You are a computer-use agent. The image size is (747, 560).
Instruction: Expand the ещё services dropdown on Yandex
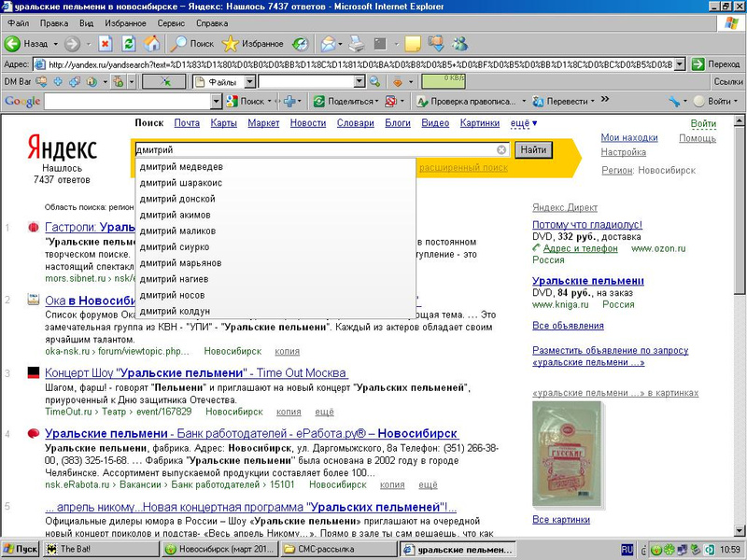524,123
